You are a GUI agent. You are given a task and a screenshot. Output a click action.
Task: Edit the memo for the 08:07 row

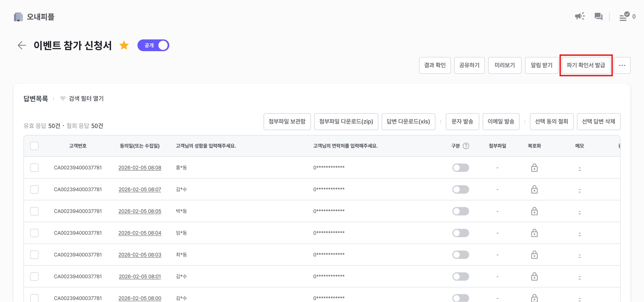(580, 190)
